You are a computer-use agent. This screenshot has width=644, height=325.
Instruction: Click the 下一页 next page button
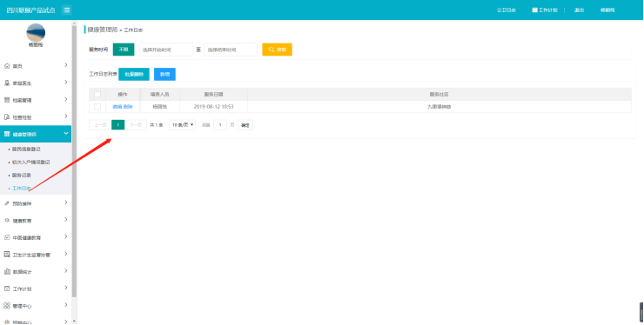point(136,125)
